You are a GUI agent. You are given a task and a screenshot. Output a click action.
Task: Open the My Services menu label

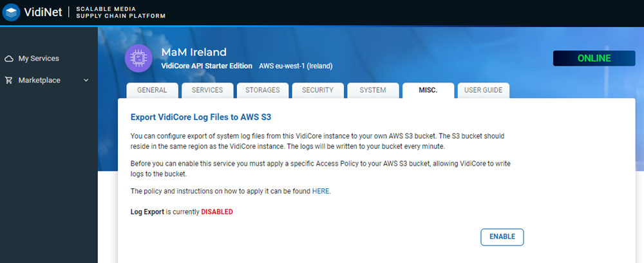point(39,59)
